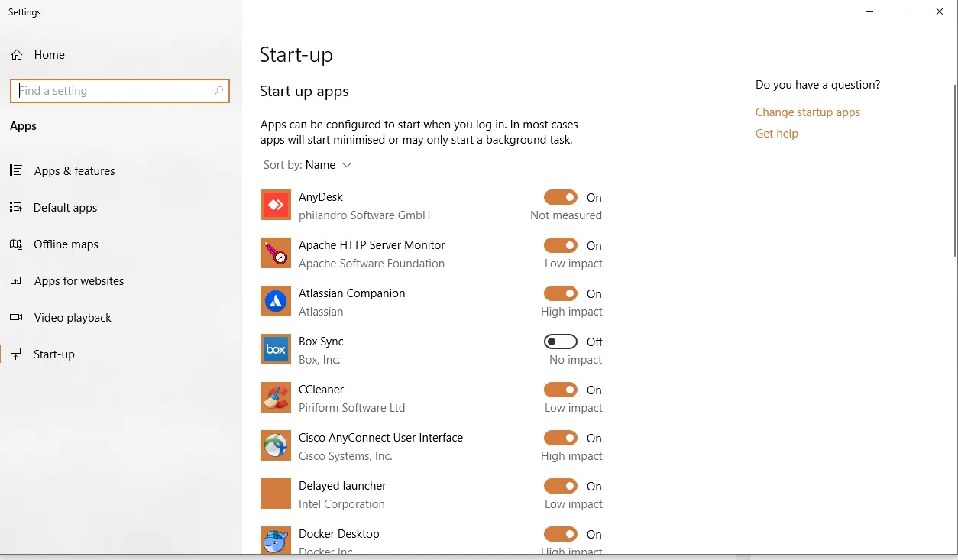
Task: Click the Do you have a question? text
Action: tap(817, 85)
